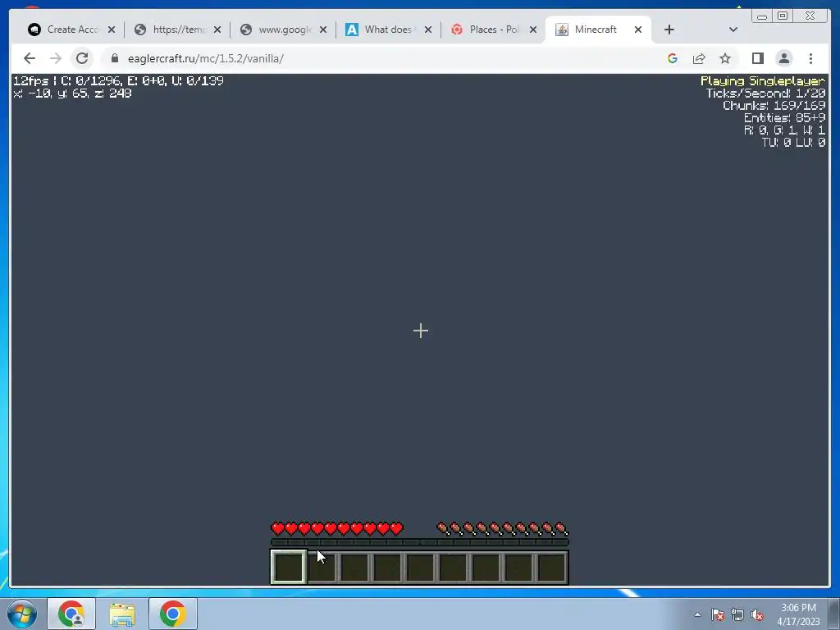This screenshot has width=840, height=630.
Task: Click the empty experience bar
Action: tap(420, 542)
